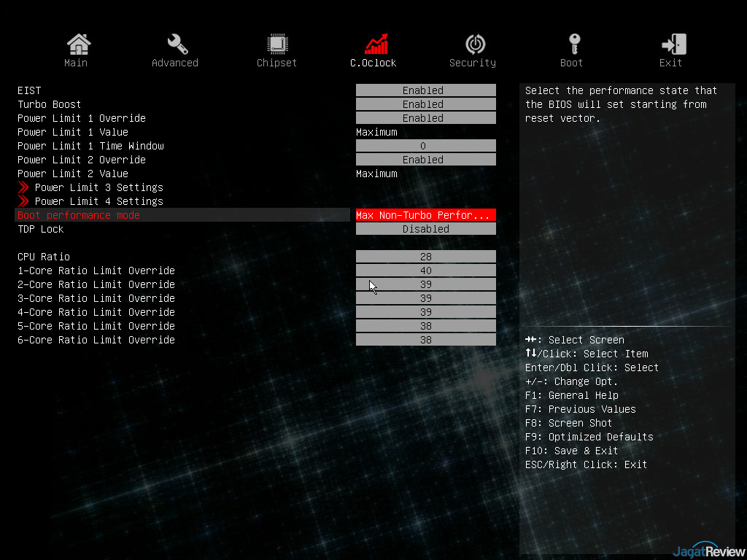Open Boot performance mode dropdown value
The width and height of the screenshot is (747, 560).
point(425,215)
